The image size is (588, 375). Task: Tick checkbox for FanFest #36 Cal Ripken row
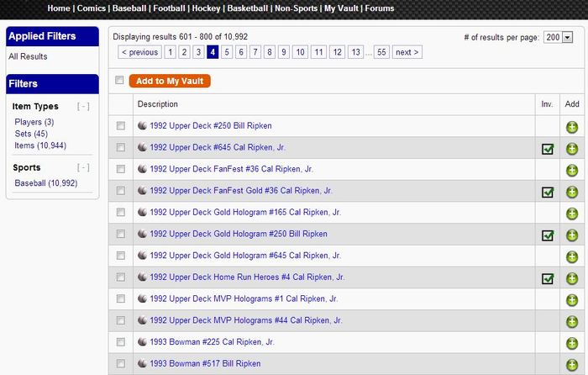[x=121, y=169]
